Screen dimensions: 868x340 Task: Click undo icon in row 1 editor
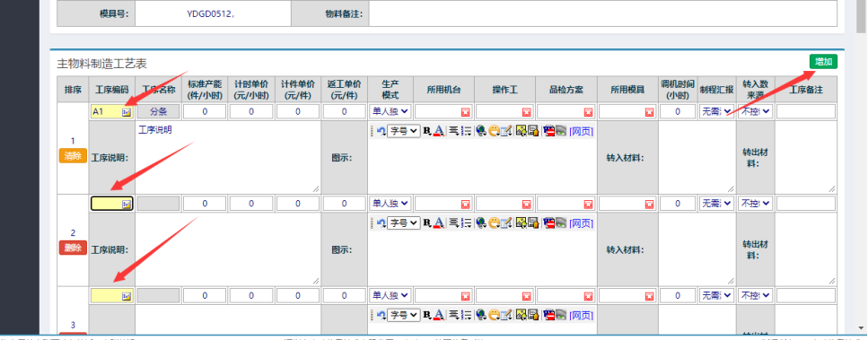click(381, 131)
